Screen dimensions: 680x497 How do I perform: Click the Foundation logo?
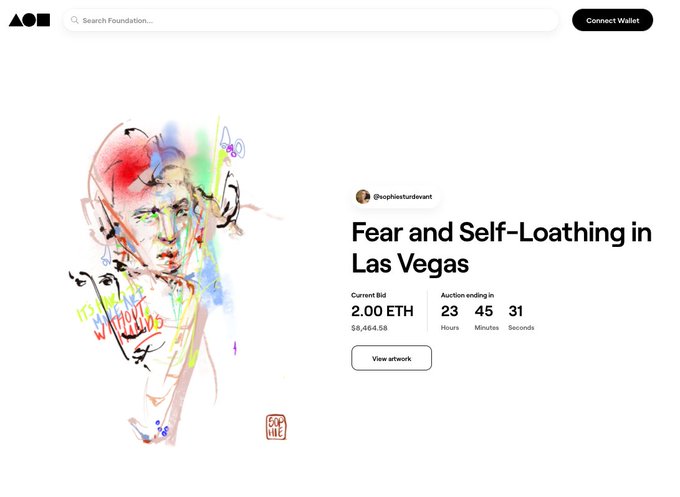pos(29,20)
